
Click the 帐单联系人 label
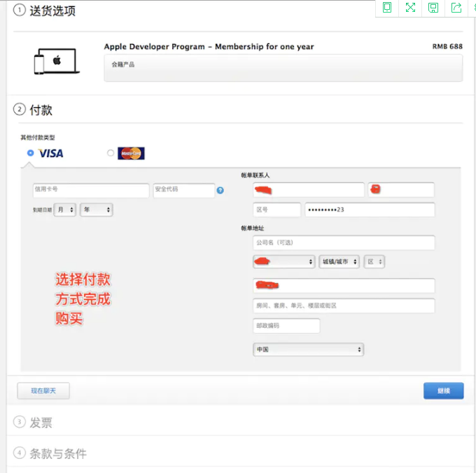[255, 175]
